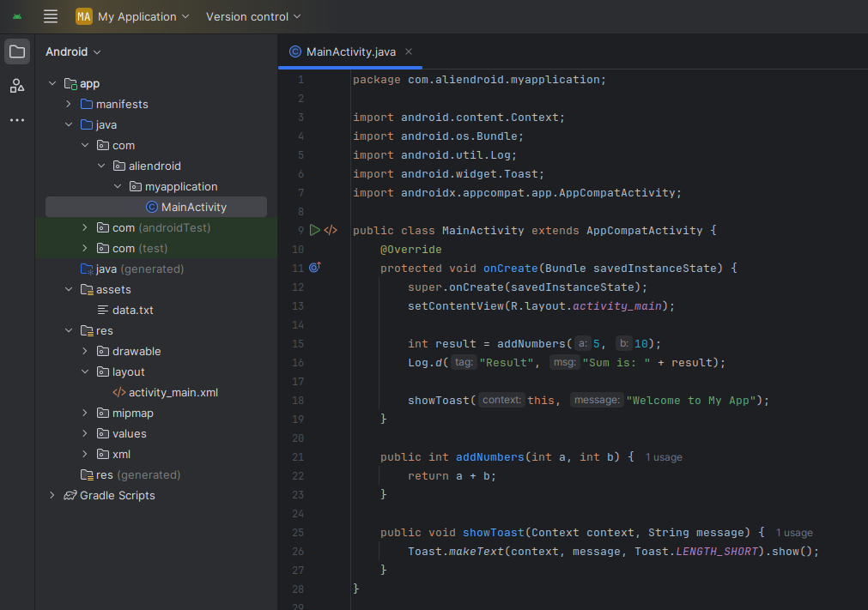Open the Resource Manager sidebar icon
The width and height of the screenshot is (868, 610).
17,86
